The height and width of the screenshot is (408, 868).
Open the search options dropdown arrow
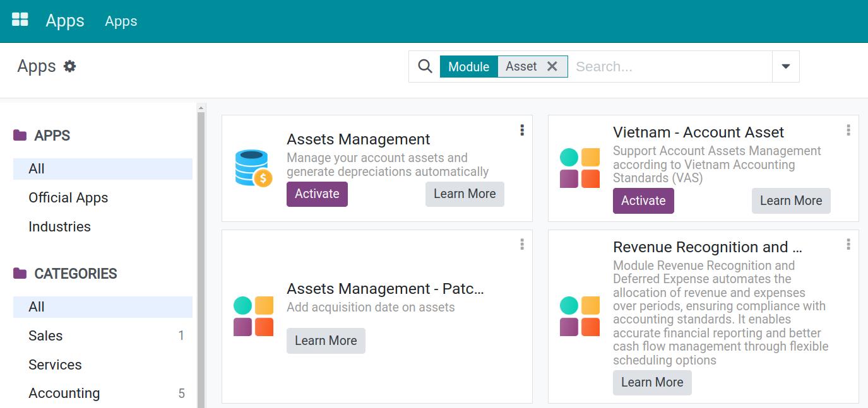[786, 66]
